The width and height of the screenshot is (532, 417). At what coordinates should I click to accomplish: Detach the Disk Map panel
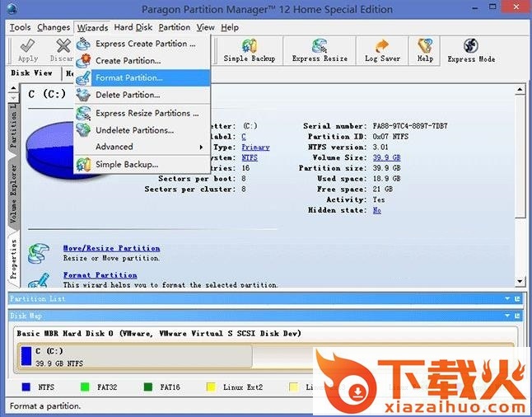pos(517,316)
